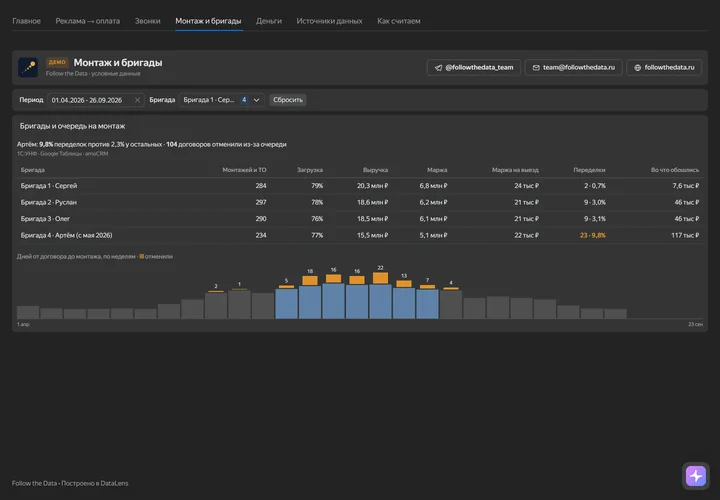The width and height of the screenshot is (720, 500).
Task: Click the 76% load cell
Action: pos(317,219)
